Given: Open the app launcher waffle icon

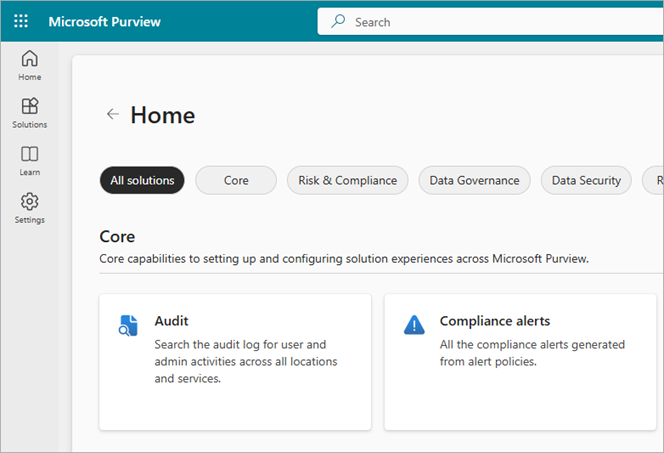Looking at the screenshot, I should [21, 21].
